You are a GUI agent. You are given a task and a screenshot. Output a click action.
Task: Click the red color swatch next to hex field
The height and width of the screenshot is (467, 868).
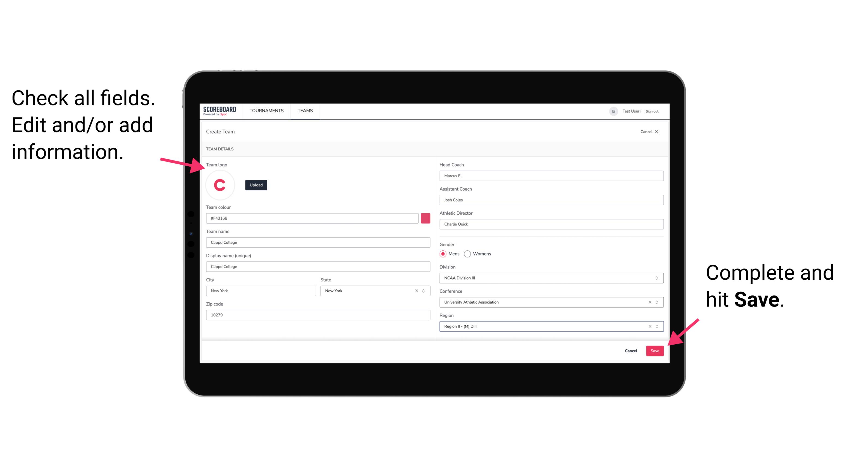[425, 218]
